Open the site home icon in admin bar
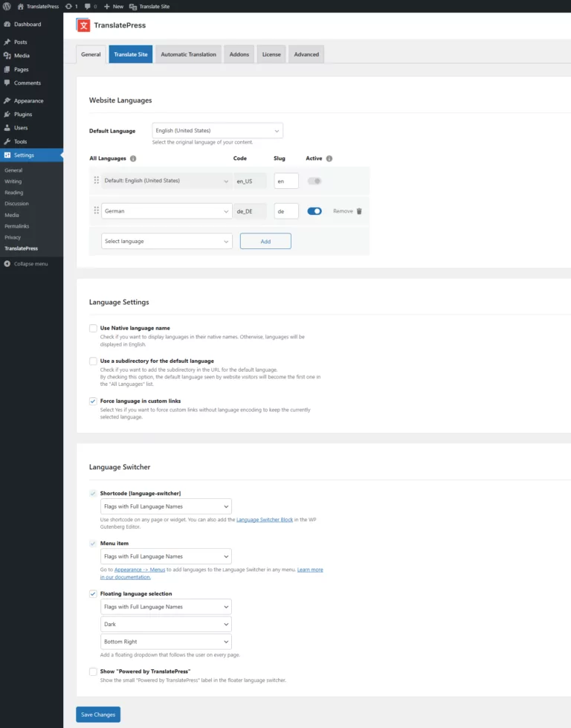 pos(20,7)
